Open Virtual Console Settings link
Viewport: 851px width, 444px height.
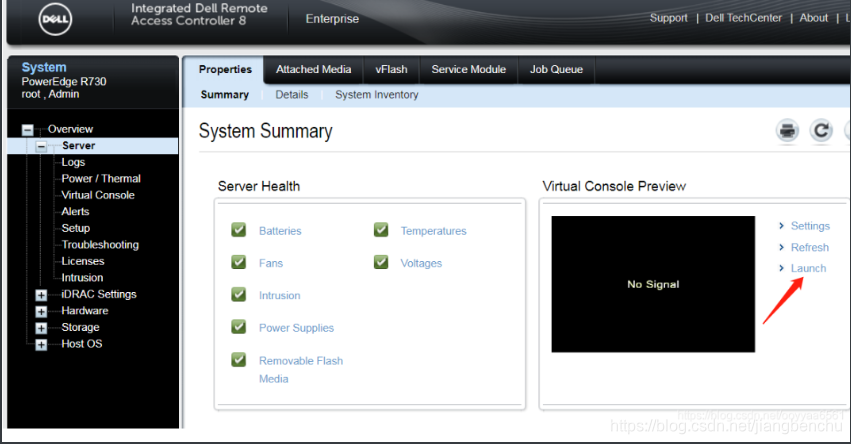[810, 226]
